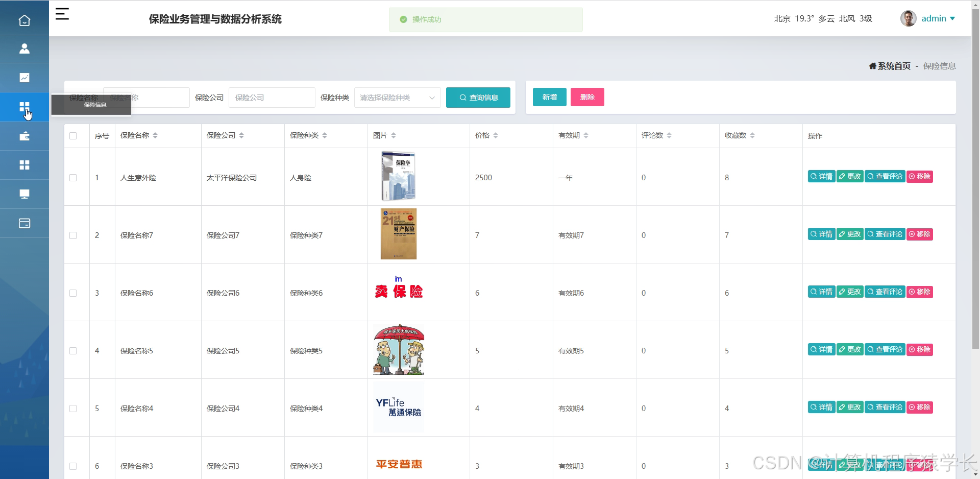Screen dimensions: 980x479
Task: Open the wallet/briefcase sidebar icon
Action: click(24, 136)
